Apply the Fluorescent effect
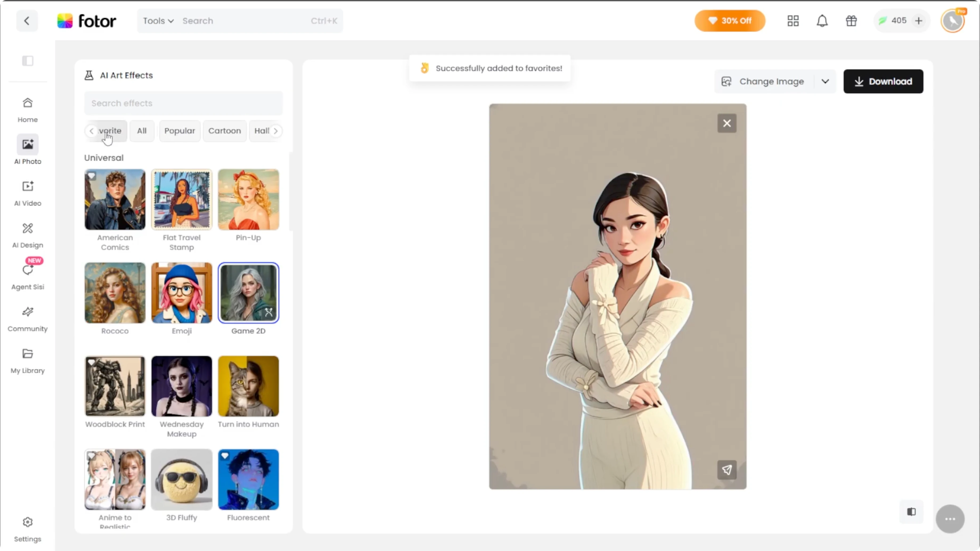 tap(248, 479)
